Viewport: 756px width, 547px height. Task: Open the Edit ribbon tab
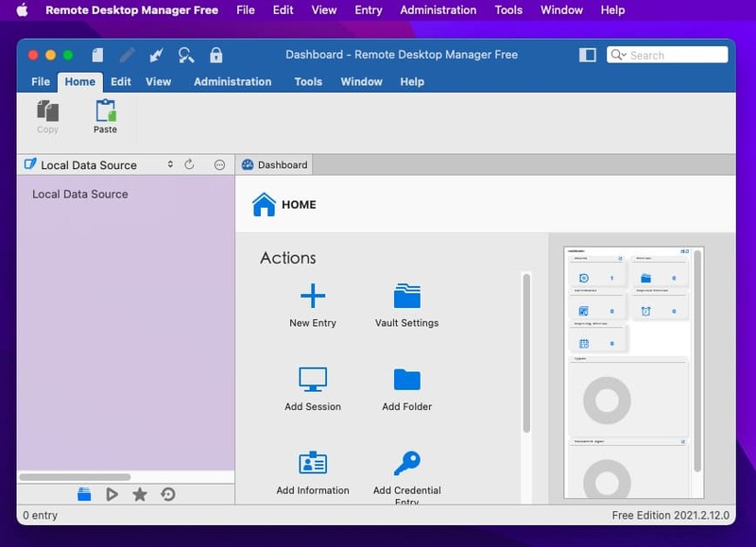click(121, 82)
